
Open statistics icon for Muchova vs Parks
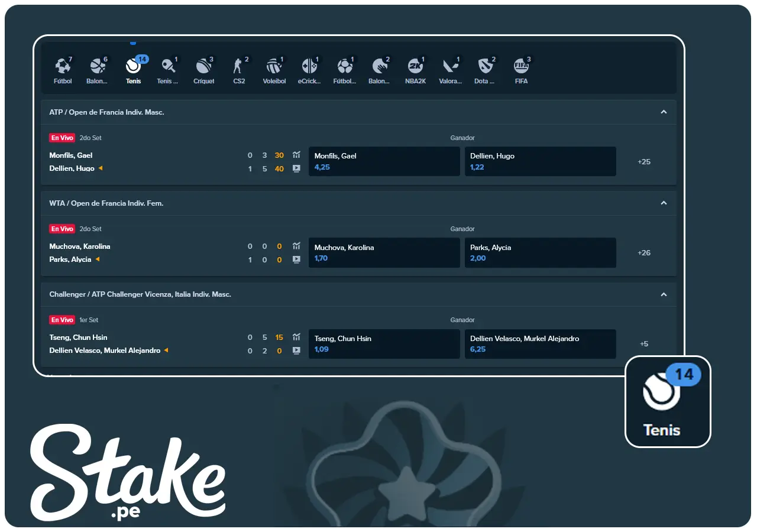296,246
